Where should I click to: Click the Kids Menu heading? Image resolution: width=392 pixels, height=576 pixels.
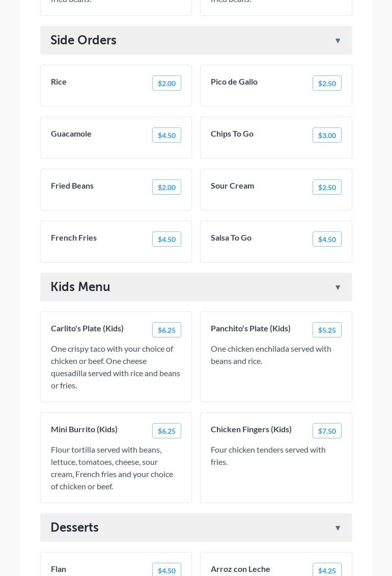80,287
